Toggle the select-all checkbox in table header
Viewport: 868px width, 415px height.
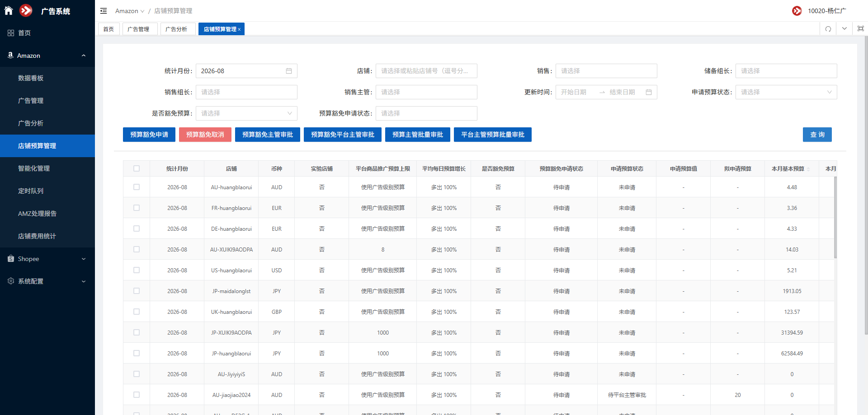[x=137, y=168]
